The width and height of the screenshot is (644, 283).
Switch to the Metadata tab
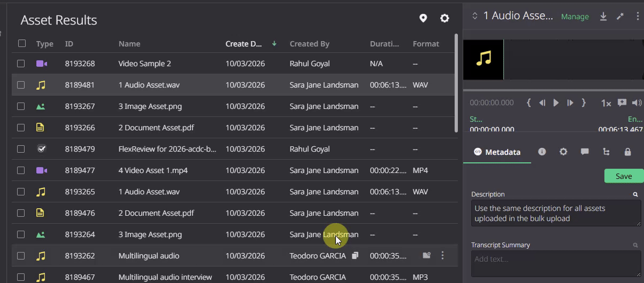(497, 152)
